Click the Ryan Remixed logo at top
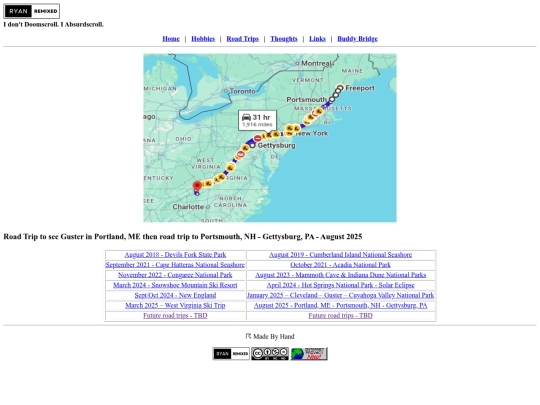 [x=31, y=11]
